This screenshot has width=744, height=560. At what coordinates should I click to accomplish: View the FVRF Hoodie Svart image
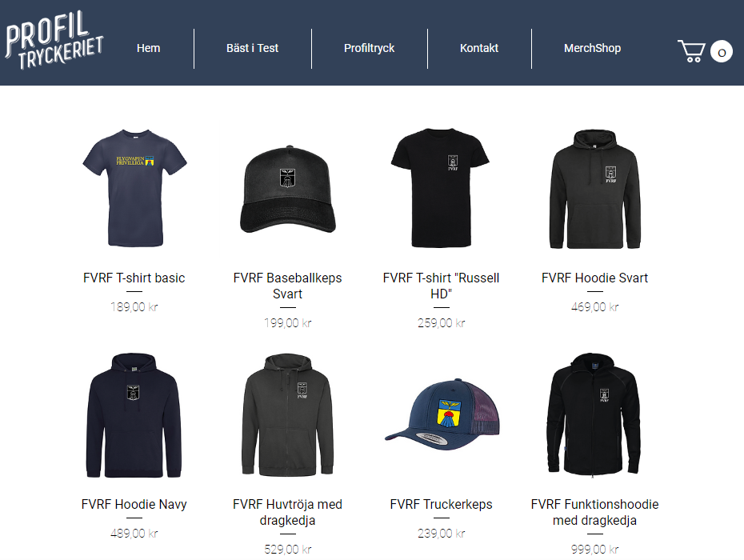(x=594, y=189)
